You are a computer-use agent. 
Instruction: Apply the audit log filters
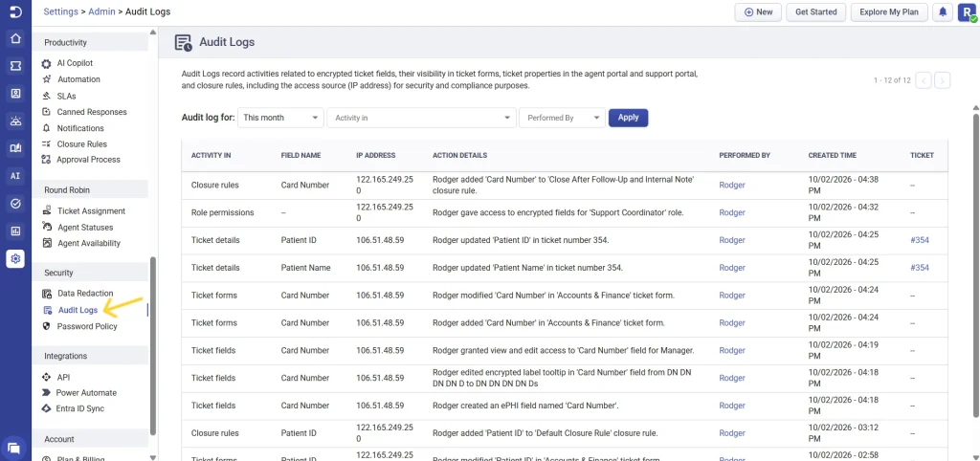(x=628, y=118)
